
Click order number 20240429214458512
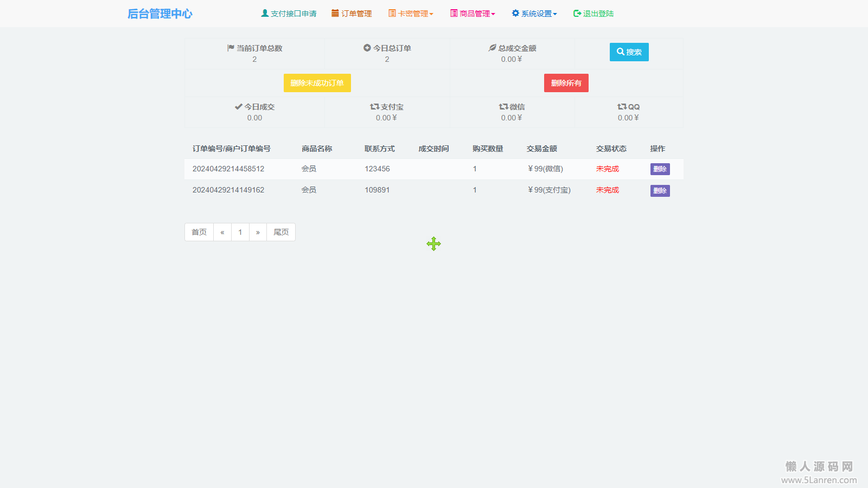[x=228, y=169]
